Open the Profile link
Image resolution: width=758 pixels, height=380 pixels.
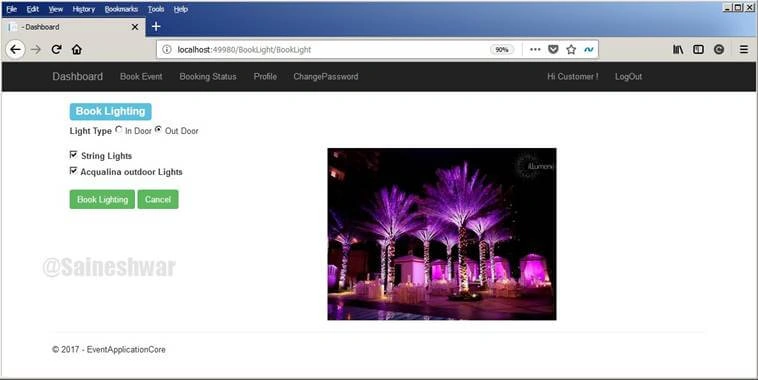pyautogui.click(x=265, y=76)
